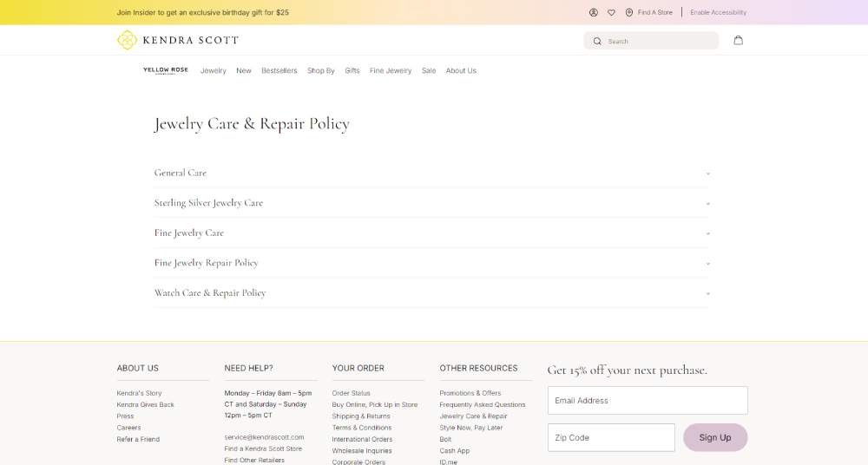Click the YOUR ORDER footer heading
The width and height of the screenshot is (868, 465).
pyautogui.click(x=358, y=368)
